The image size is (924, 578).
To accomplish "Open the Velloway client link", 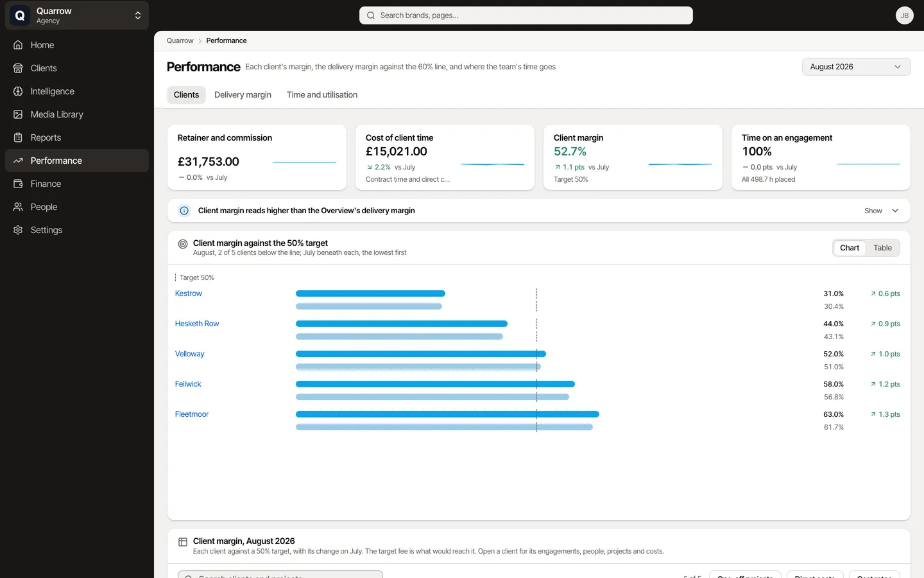I will (x=190, y=354).
